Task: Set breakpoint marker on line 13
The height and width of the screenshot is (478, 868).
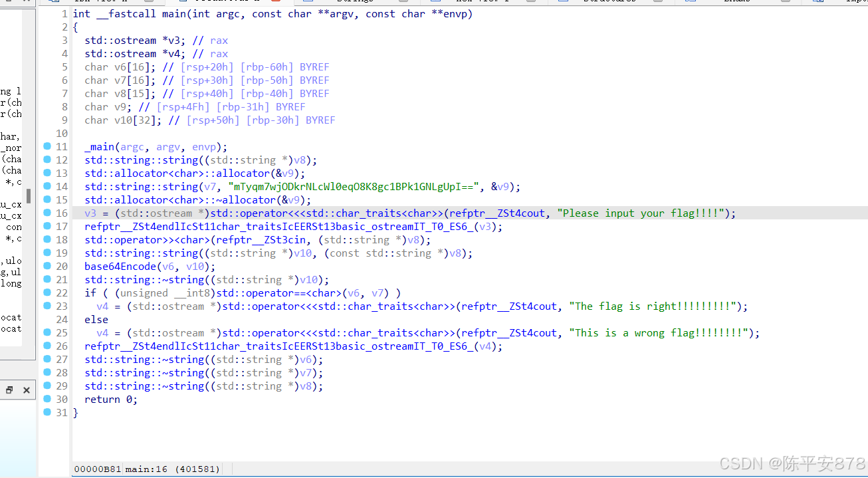Action: coord(47,173)
